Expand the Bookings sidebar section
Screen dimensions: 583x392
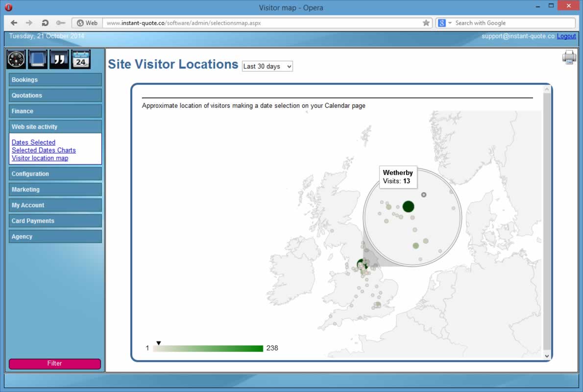pyautogui.click(x=55, y=80)
